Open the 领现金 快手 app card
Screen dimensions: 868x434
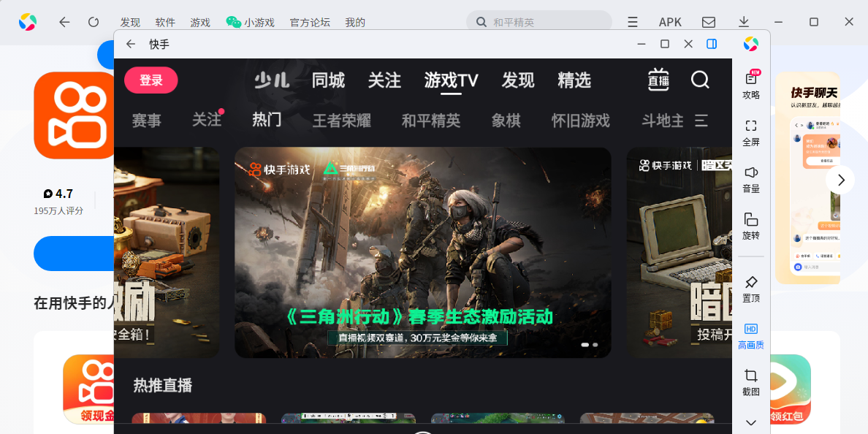(x=88, y=389)
